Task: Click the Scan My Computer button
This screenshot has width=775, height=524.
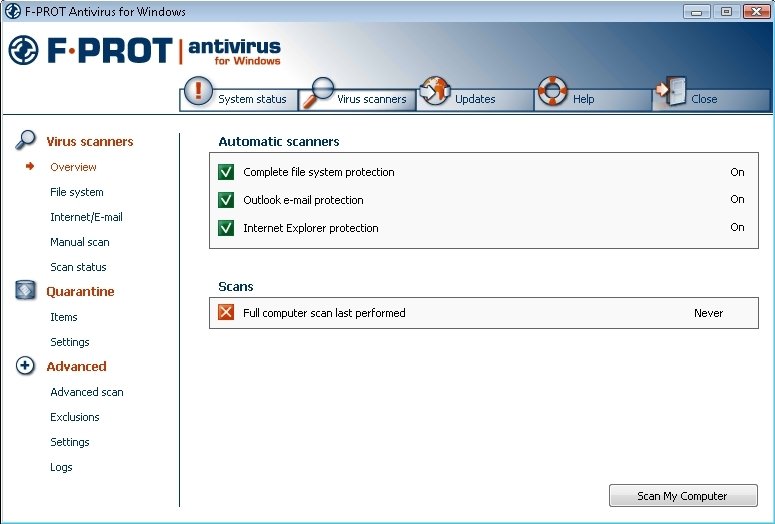Action: [x=683, y=495]
